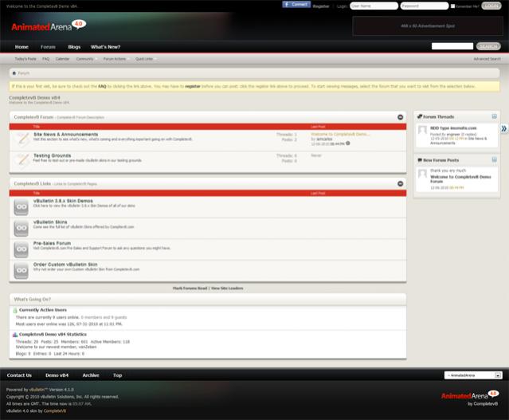Click the CompleteVB link in footer credits
This screenshot has height=420, width=509.
coord(54,411)
